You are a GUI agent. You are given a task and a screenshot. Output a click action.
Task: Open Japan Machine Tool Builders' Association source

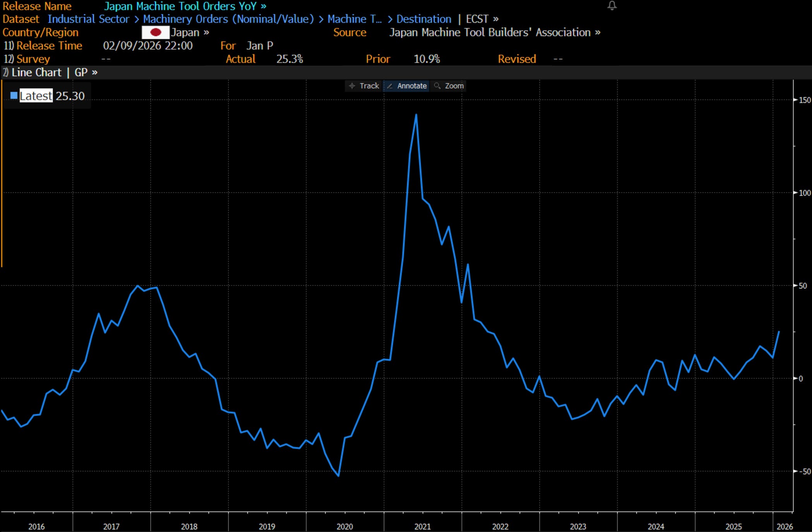point(495,33)
